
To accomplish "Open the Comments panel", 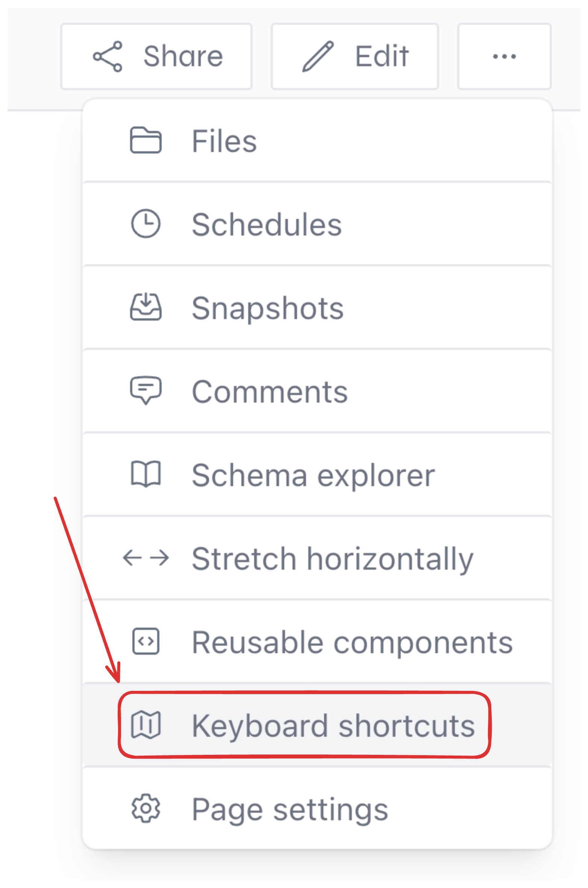I will pos(269,391).
